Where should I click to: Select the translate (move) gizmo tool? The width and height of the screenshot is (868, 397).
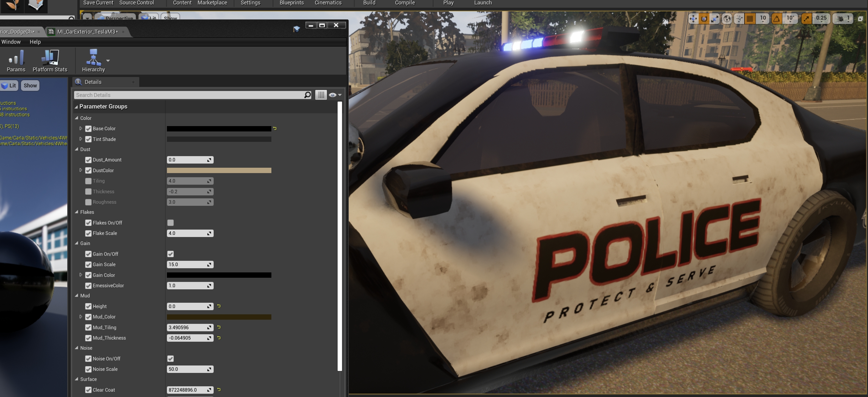point(693,18)
